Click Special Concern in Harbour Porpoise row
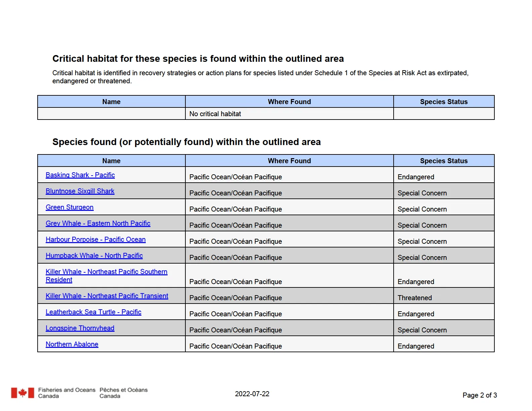 tap(444, 239)
